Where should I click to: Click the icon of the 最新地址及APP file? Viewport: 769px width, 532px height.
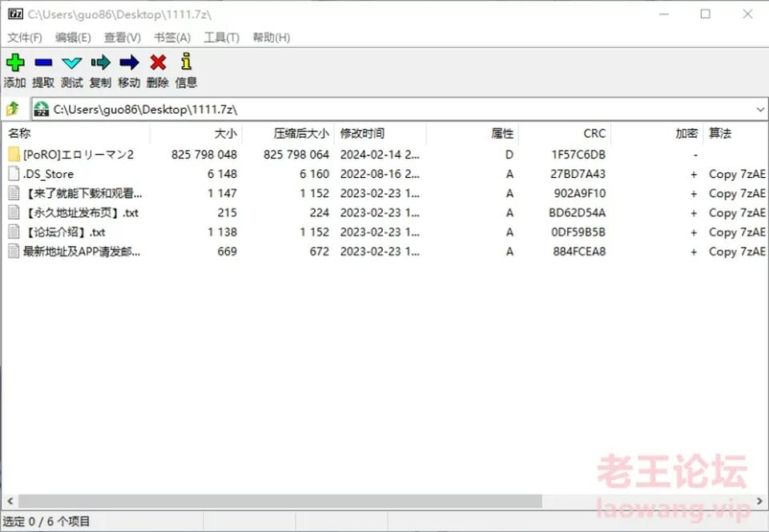coord(14,252)
